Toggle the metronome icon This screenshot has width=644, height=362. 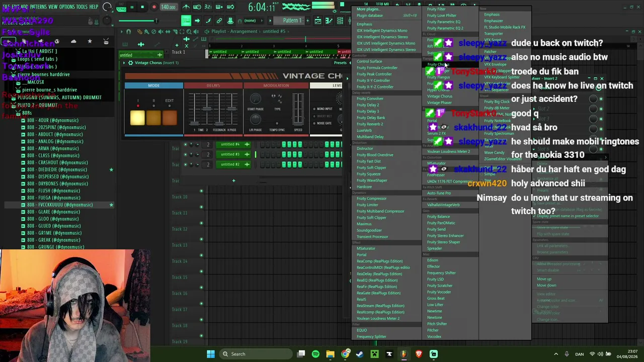186,7
